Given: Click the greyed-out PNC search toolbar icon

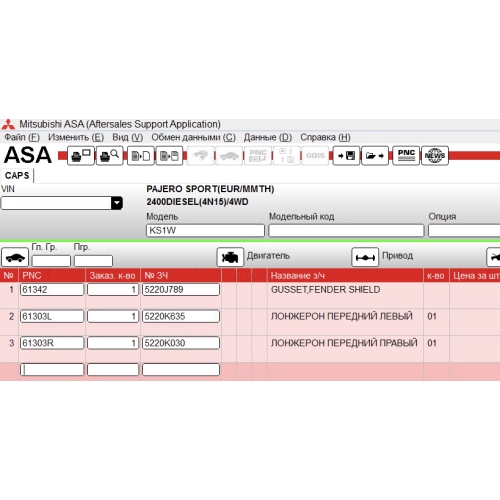Looking at the screenshot, I should tap(258, 156).
